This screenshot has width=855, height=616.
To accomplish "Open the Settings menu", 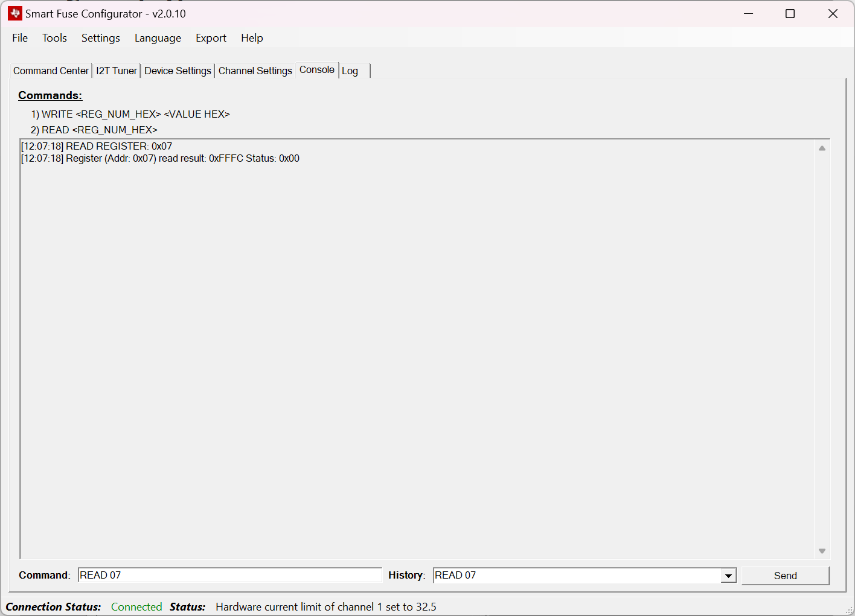I will (x=100, y=37).
